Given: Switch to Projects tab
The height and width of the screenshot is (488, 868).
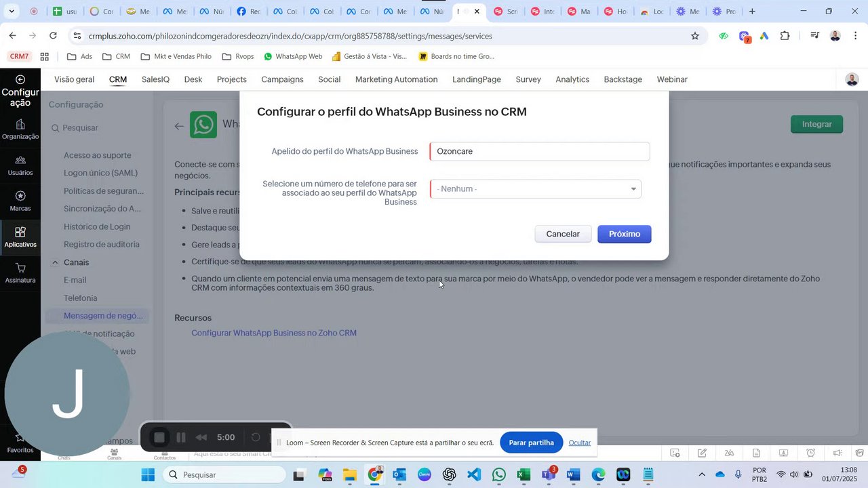Looking at the screenshot, I should pyautogui.click(x=231, y=79).
